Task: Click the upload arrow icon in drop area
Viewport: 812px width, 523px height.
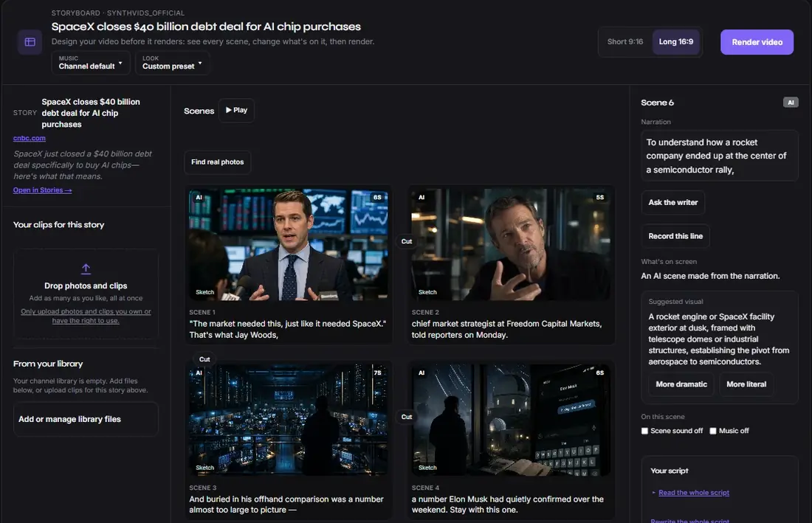Action: [x=86, y=269]
